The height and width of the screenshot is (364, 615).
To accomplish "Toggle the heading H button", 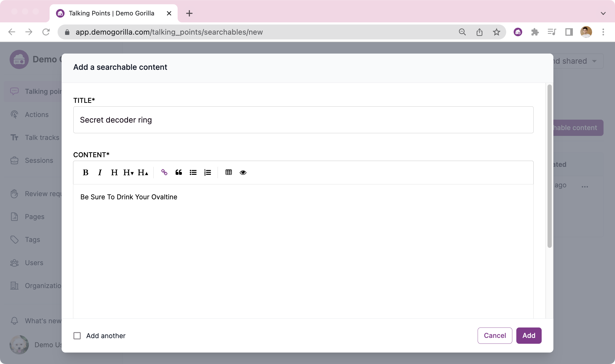I will (x=114, y=173).
